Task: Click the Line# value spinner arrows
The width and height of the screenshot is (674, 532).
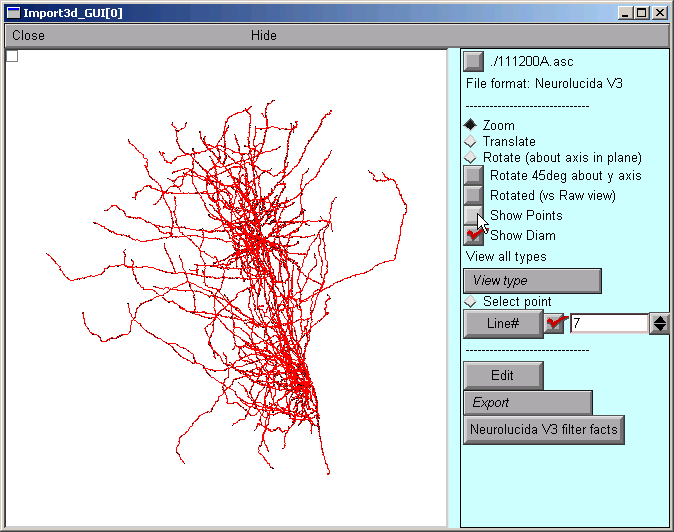Action: click(659, 324)
